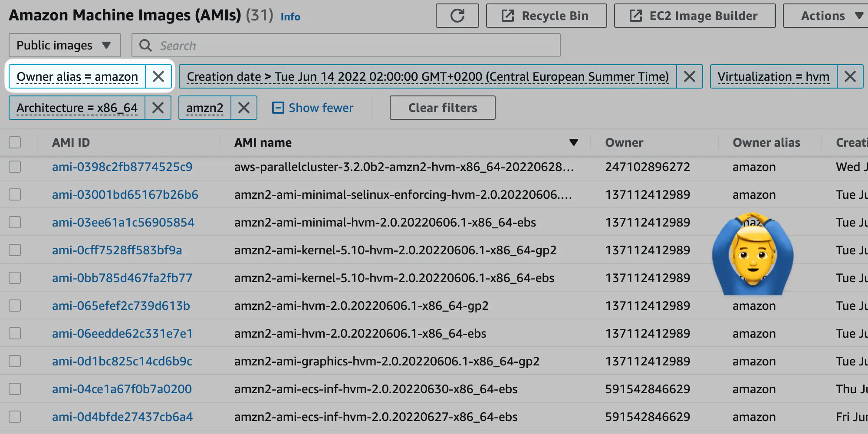This screenshot has width=868, height=434.
Task: Select checkbox for ami-0398c2fb8774525c9
Action: [15, 167]
